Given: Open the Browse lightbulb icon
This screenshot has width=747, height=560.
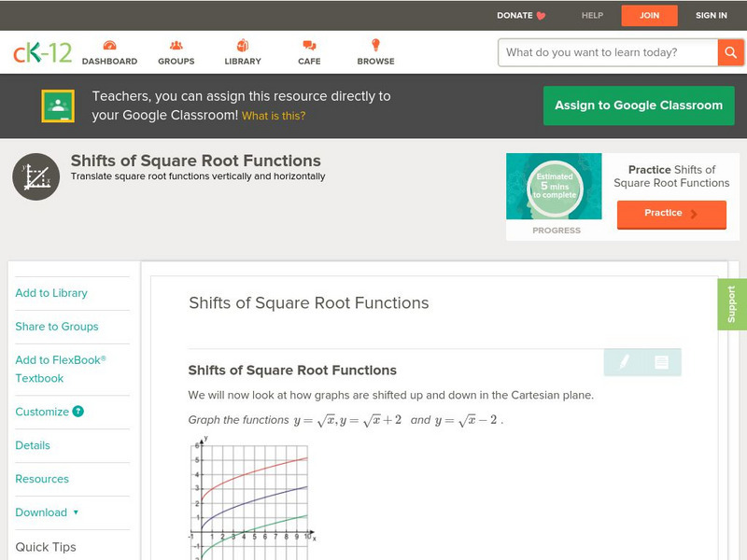Looking at the screenshot, I should [375, 46].
